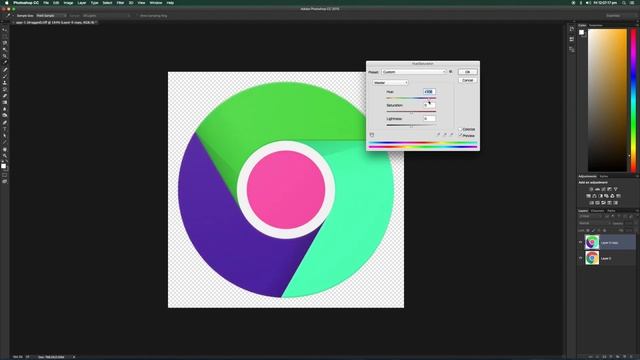Select the Rectangular Marquee tool
This screenshot has width=640, height=360.
tap(4, 36)
